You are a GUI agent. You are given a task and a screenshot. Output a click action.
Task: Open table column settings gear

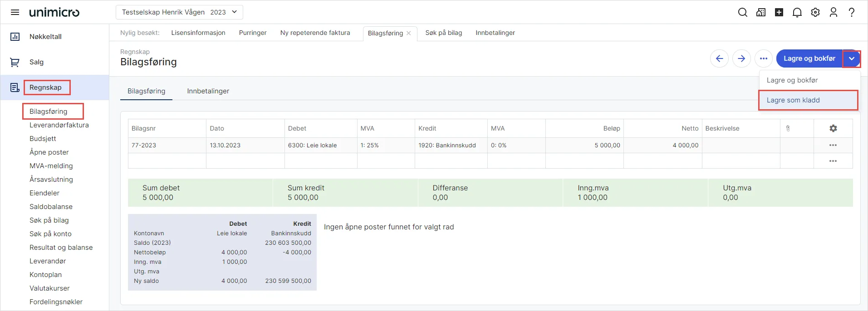pyautogui.click(x=833, y=128)
